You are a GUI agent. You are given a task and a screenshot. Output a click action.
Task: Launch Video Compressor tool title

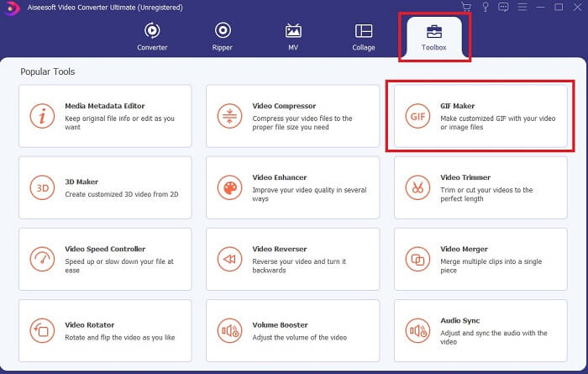284,106
